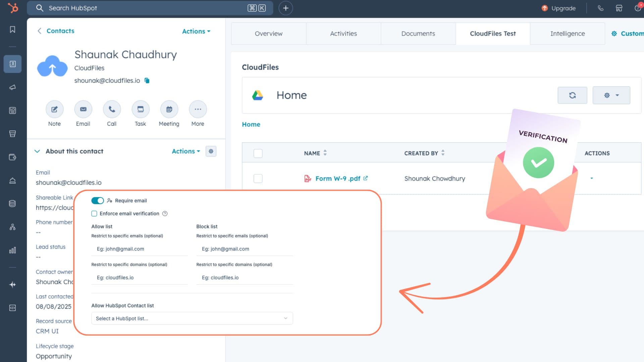Screen dimensions: 644x362
Task: Open the Actions dropdown near Contacts
Action: (196, 31)
